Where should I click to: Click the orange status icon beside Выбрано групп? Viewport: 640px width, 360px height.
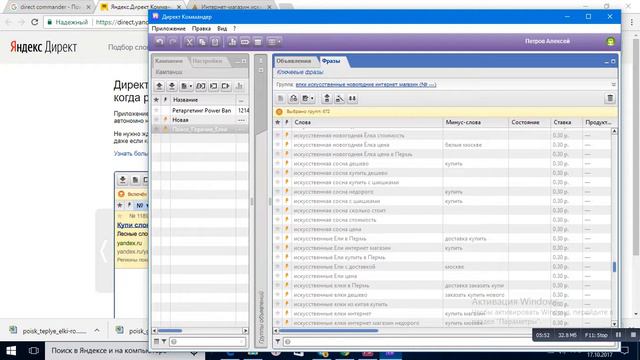[x=279, y=111]
